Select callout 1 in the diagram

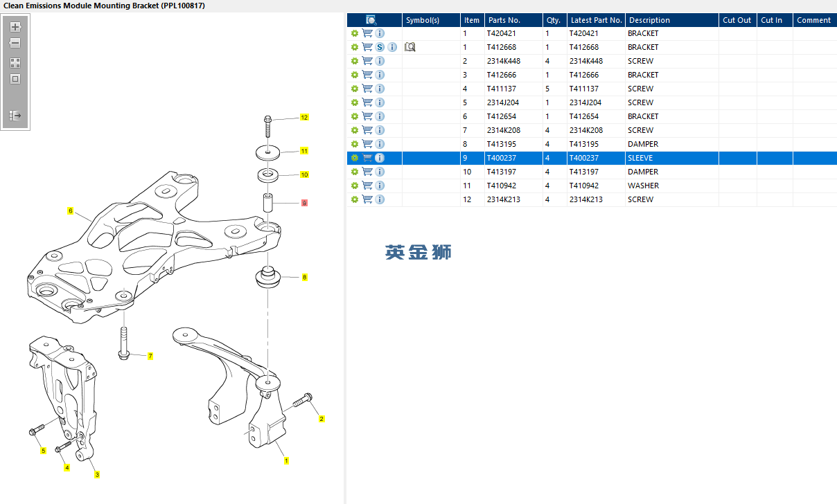click(286, 460)
